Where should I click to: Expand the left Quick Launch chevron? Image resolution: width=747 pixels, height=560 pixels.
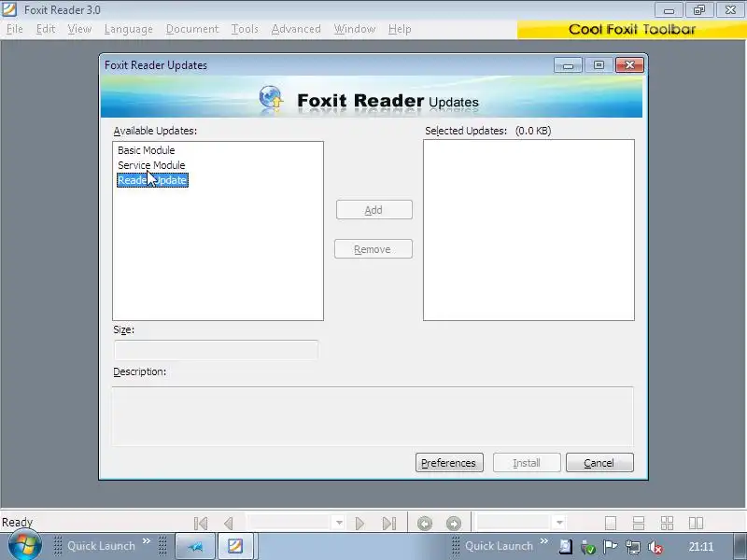tap(147, 541)
